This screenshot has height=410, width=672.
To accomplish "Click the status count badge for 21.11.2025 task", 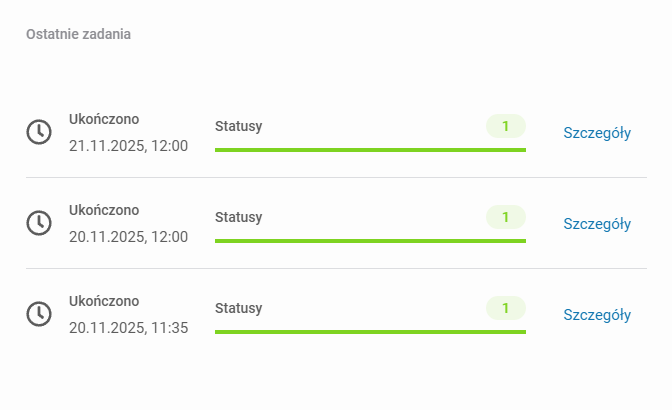I will coord(505,126).
